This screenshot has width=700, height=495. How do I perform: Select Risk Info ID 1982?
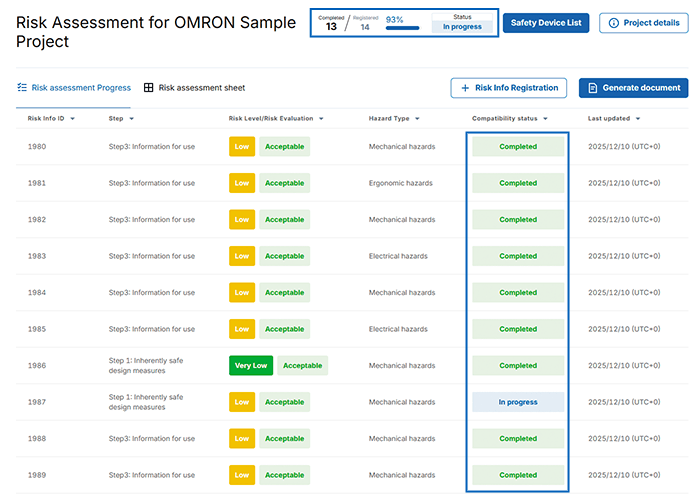[x=37, y=220]
